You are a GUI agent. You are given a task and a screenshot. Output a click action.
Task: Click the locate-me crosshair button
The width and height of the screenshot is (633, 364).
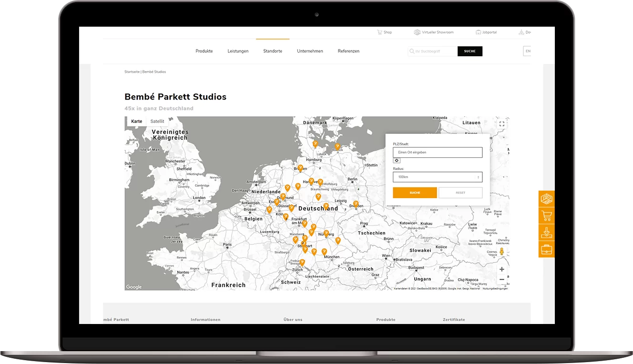click(397, 161)
